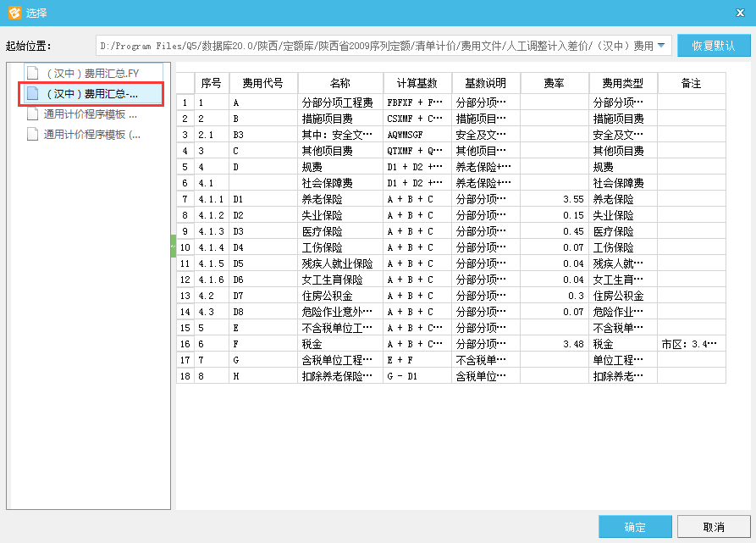Click the orange app logo in the title bar
This screenshot has width=756, height=543.
(14, 13)
